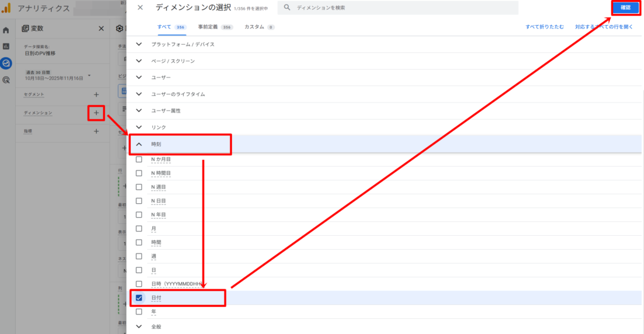
Task: Switch to the カスタム tab
Action: tap(259, 27)
